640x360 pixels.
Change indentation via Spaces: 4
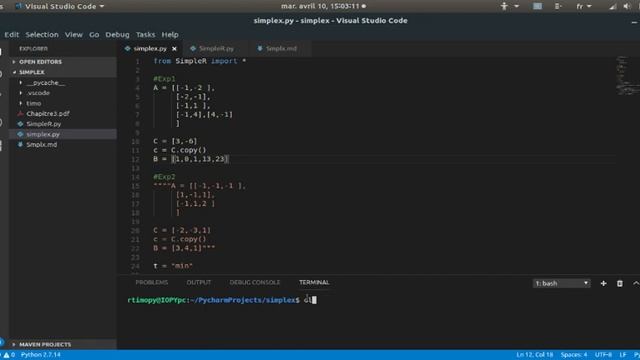coord(573,355)
